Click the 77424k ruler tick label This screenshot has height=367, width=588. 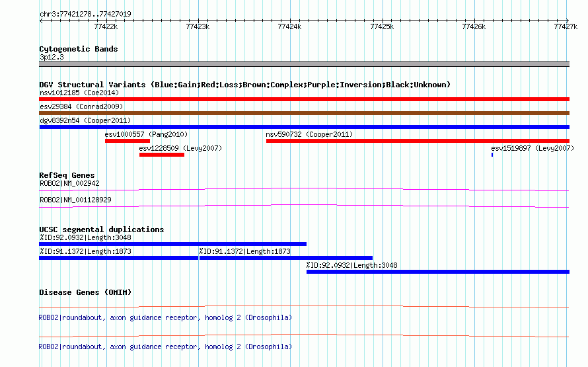click(x=289, y=26)
